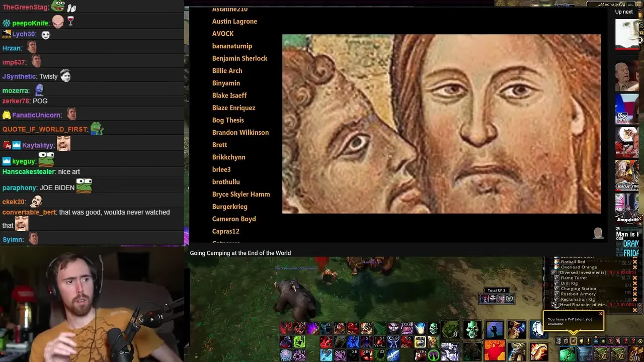Remove Fireball Red from the tracker
This screenshot has height=362, width=644.
(635, 262)
